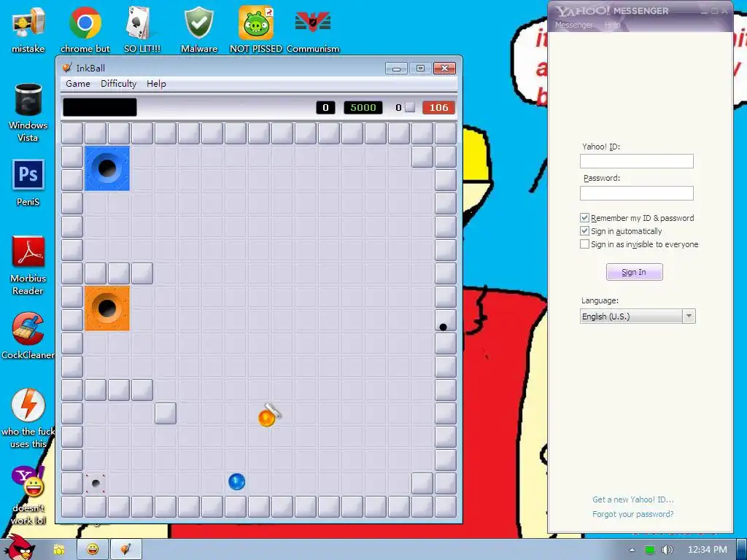Viewport: 747px width, 560px height.
Task: Focus the Password input field
Action: pos(636,192)
